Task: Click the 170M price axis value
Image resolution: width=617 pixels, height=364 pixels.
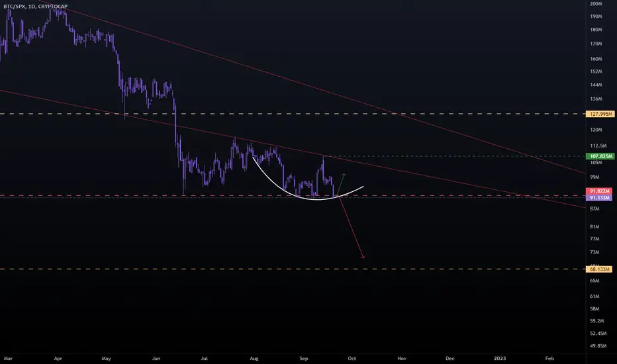Action: pyautogui.click(x=596, y=44)
